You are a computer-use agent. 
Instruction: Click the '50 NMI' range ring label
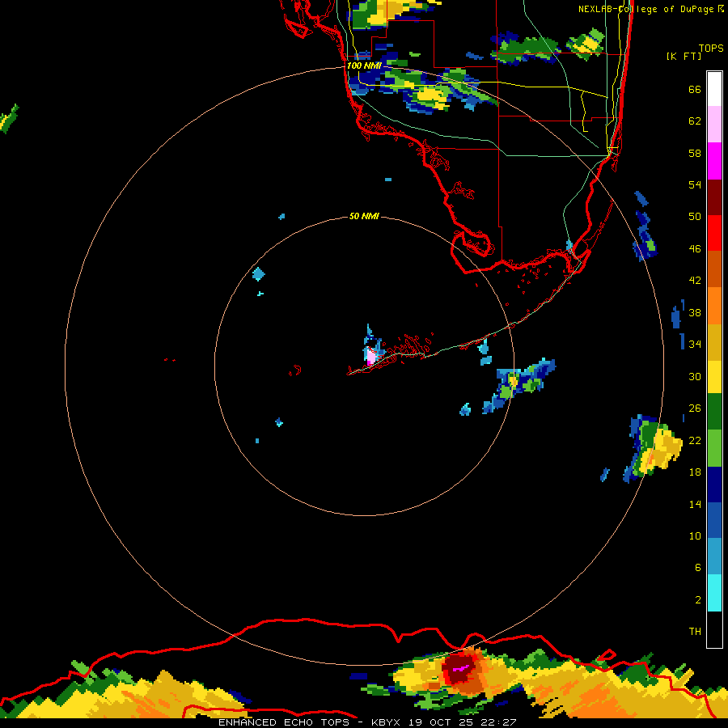(x=364, y=216)
